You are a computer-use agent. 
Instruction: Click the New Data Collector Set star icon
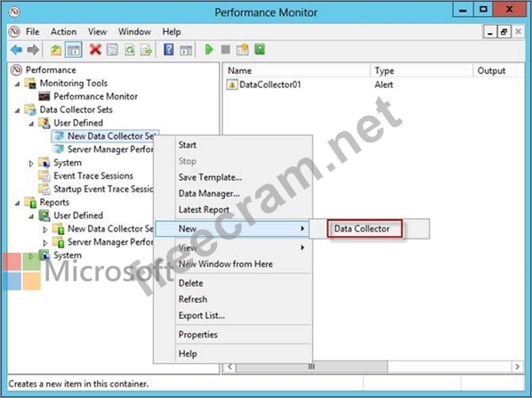pos(242,50)
